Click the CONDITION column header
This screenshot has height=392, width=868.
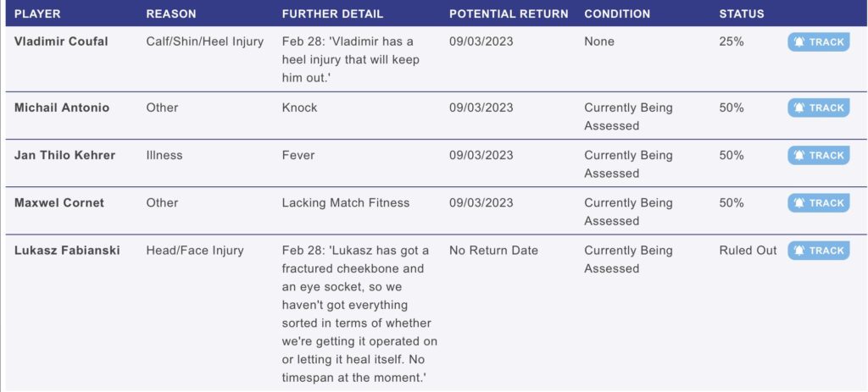tap(617, 14)
